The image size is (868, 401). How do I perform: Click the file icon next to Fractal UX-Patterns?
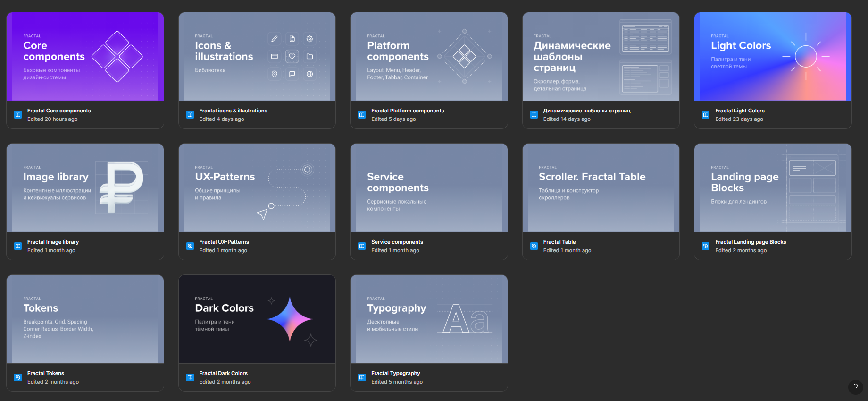tap(190, 246)
